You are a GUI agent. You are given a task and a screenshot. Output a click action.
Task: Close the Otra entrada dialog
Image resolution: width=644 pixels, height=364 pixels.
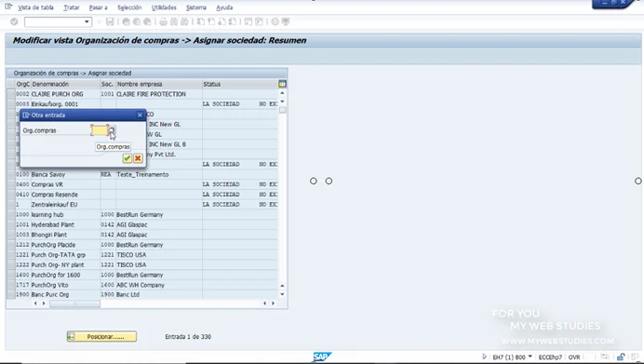coord(140,115)
